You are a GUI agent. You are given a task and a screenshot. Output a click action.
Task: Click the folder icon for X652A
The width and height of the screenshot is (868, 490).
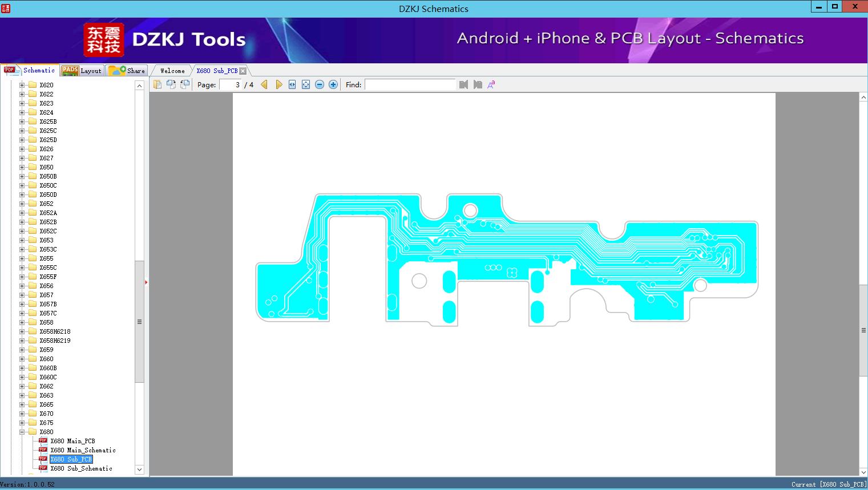(33, 213)
